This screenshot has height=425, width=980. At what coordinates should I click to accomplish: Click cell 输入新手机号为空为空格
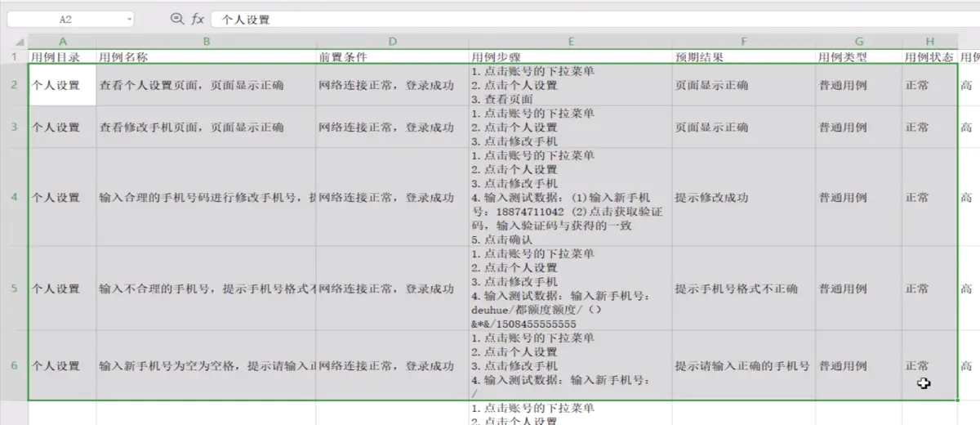[207, 365]
